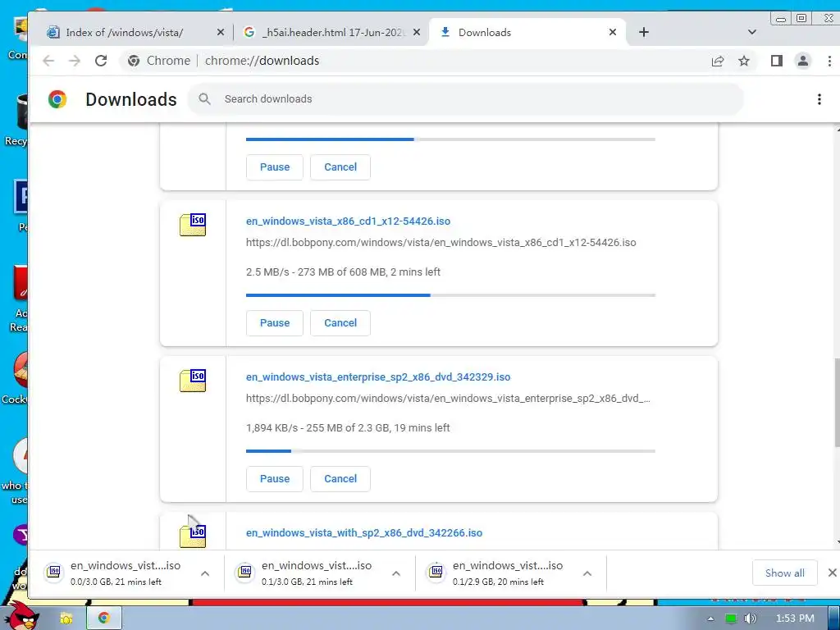
Task: Close the download shelf with X
Action: [832, 573]
